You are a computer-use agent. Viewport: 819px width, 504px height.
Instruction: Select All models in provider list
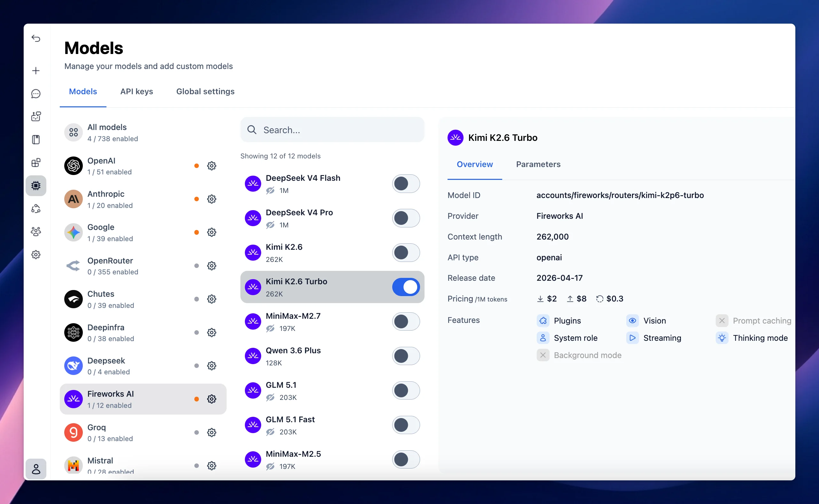143,132
